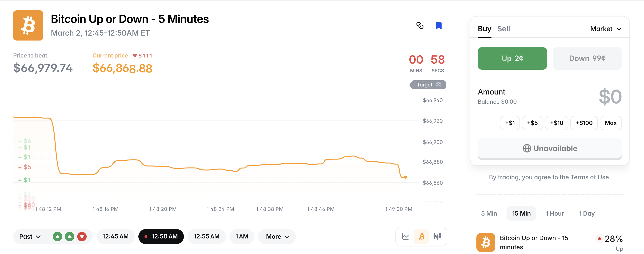Jump to the 12:55 AM time slot
The height and width of the screenshot is (254, 644).
(x=206, y=237)
